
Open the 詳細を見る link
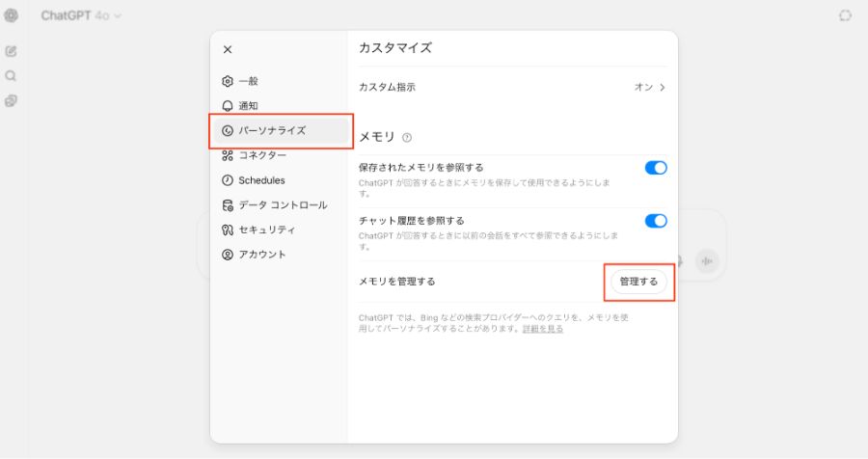[542, 329]
